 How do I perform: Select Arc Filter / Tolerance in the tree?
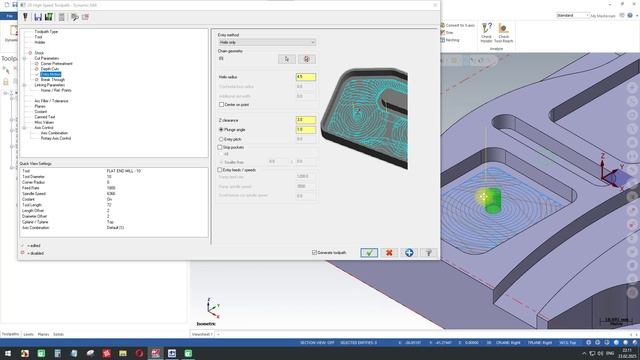point(51,101)
